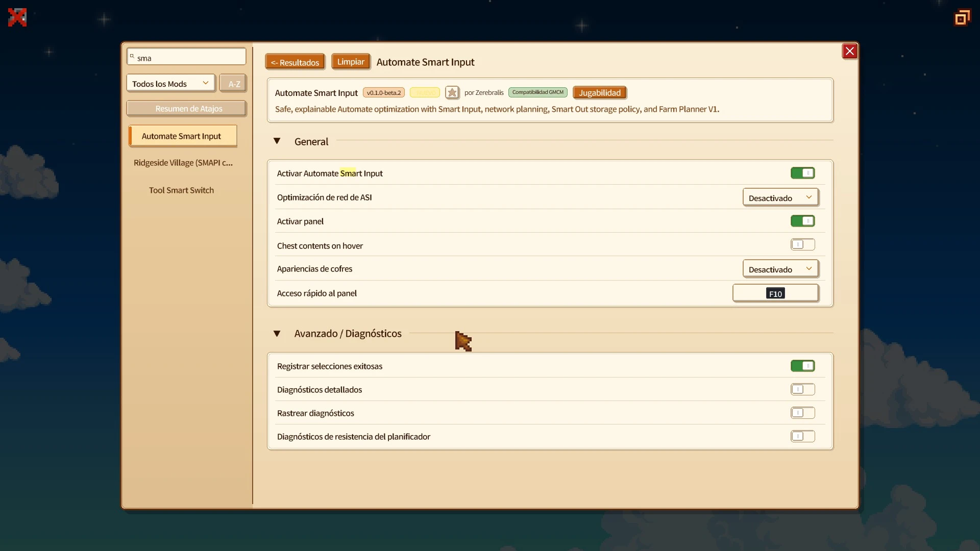Click the red X icon at top-left
Screen dimensions: 980x551
(17, 17)
